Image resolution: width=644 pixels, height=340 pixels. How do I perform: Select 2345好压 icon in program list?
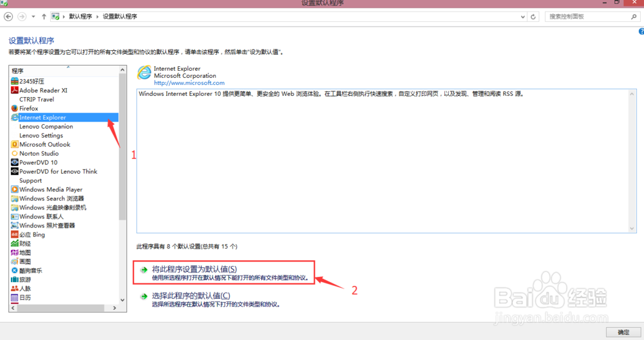pos(14,81)
